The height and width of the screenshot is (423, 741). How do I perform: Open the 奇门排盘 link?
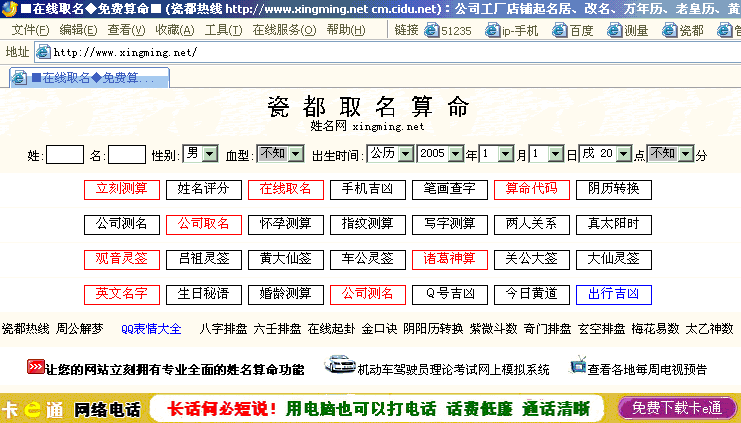(547, 329)
